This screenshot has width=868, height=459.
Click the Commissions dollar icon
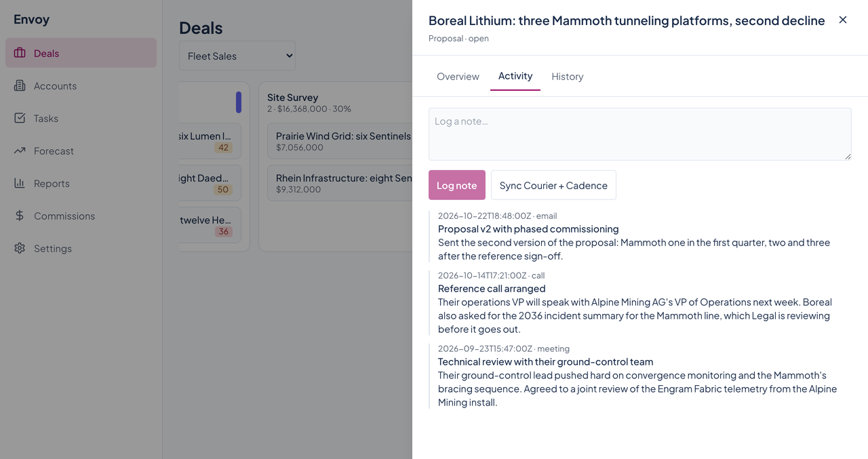(20, 216)
